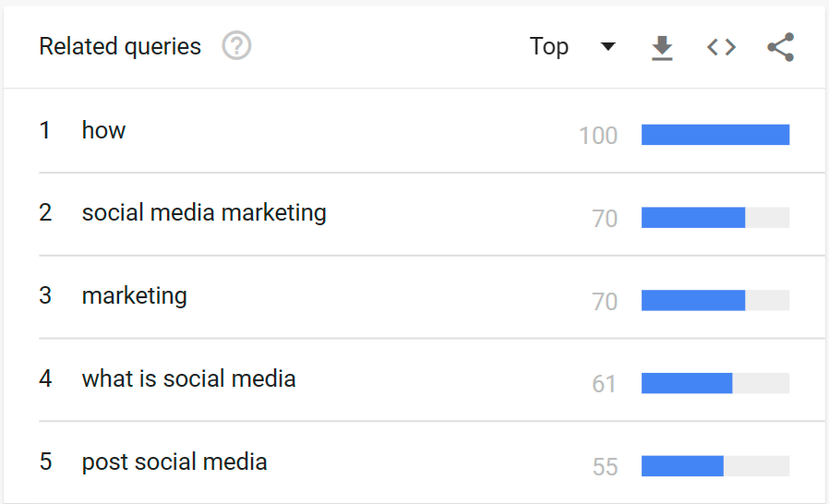Open the embed code icon
This screenshot has width=829, height=504.
coord(721,47)
